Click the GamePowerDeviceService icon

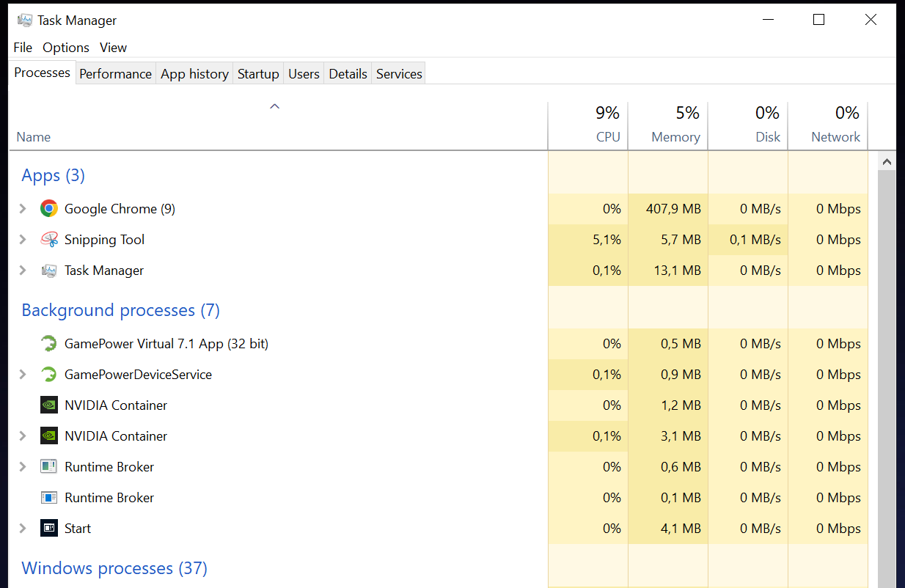(x=49, y=375)
